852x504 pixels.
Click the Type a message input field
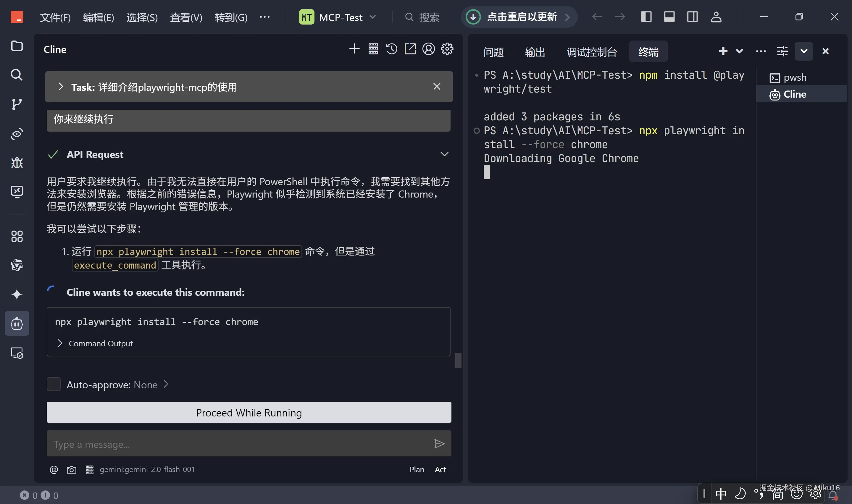pos(238,444)
